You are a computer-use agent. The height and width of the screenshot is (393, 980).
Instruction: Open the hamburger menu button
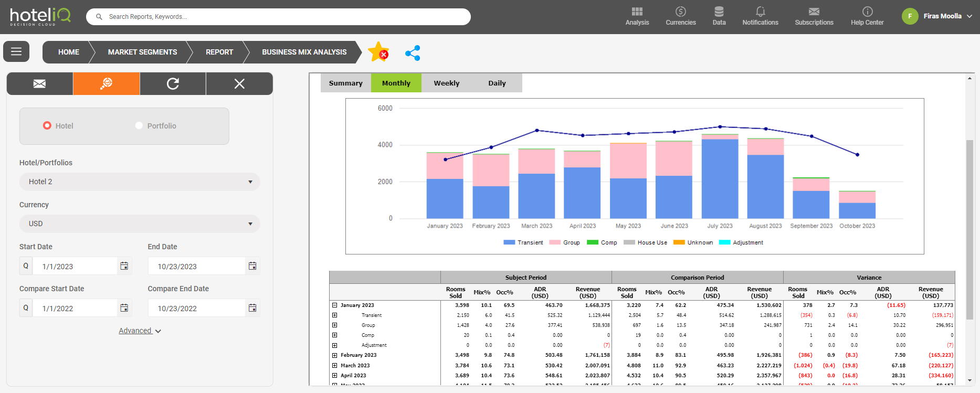tap(16, 51)
